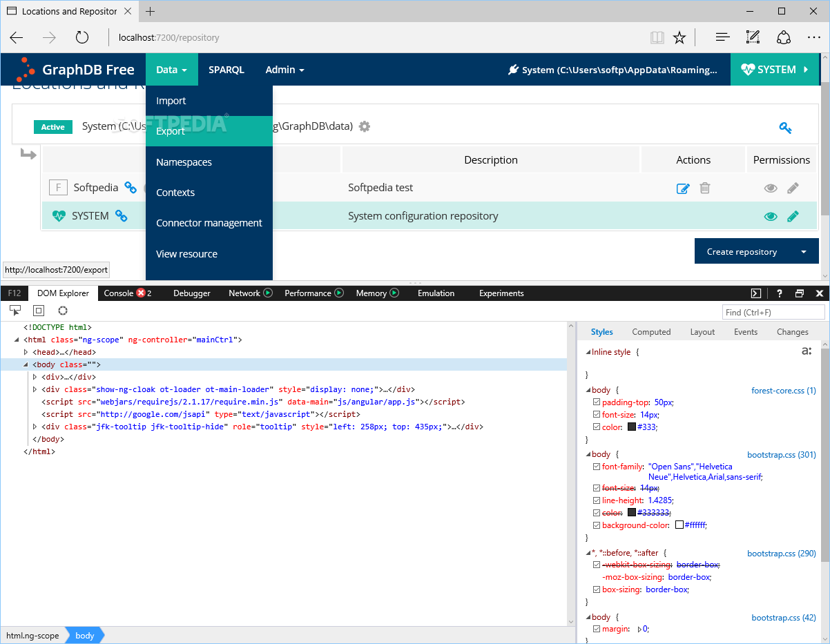The width and height of the screenshot is (830, 644).
Task: Click the #333 color swatch
Action: 631,427
